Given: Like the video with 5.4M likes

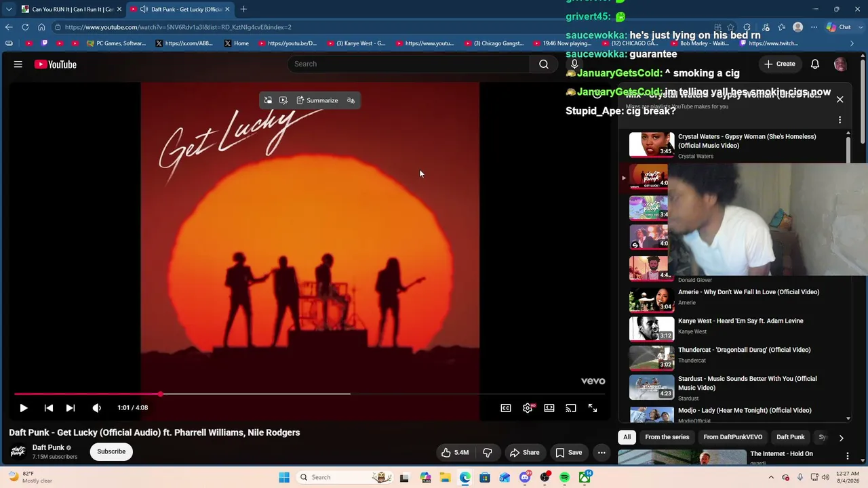Looking at the screenshot, I should pos(454,452).
